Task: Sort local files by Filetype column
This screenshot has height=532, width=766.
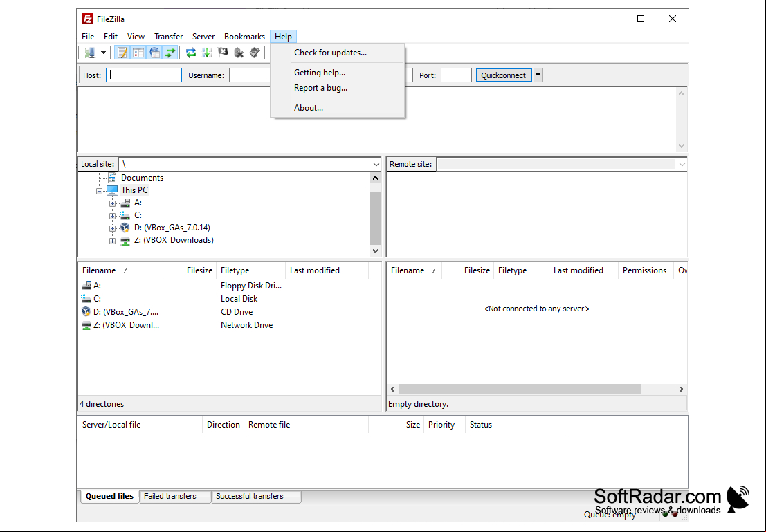Action: click(x=250, y=270)
